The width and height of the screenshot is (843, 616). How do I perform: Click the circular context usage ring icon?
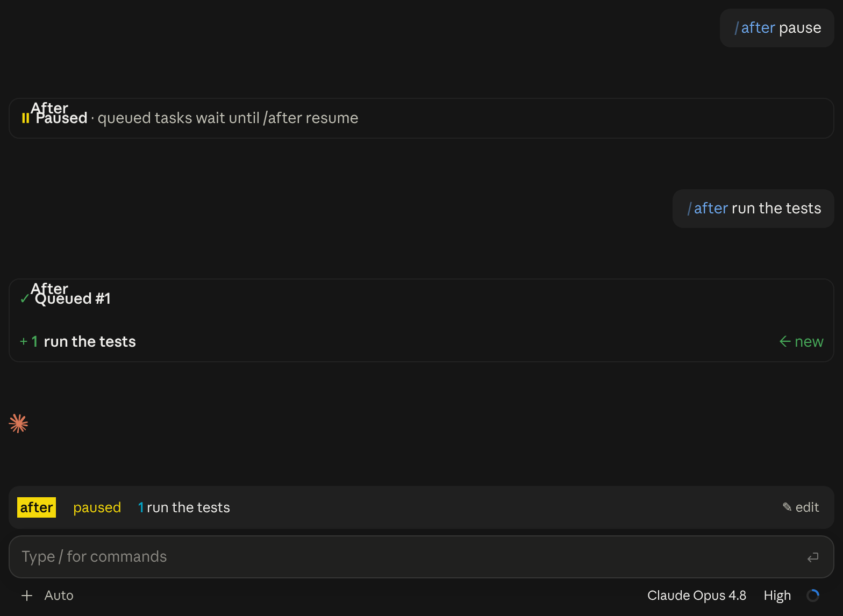pyautogui.click(x=813, y=596)
